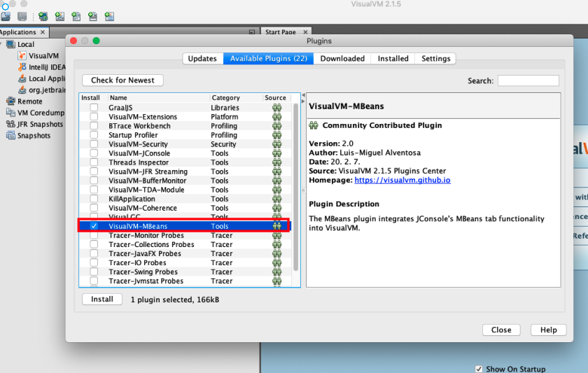Screen dimensions: 588x373
Task: Click the plugin list vertical scrollbar
Action: [x=295, y=188]
